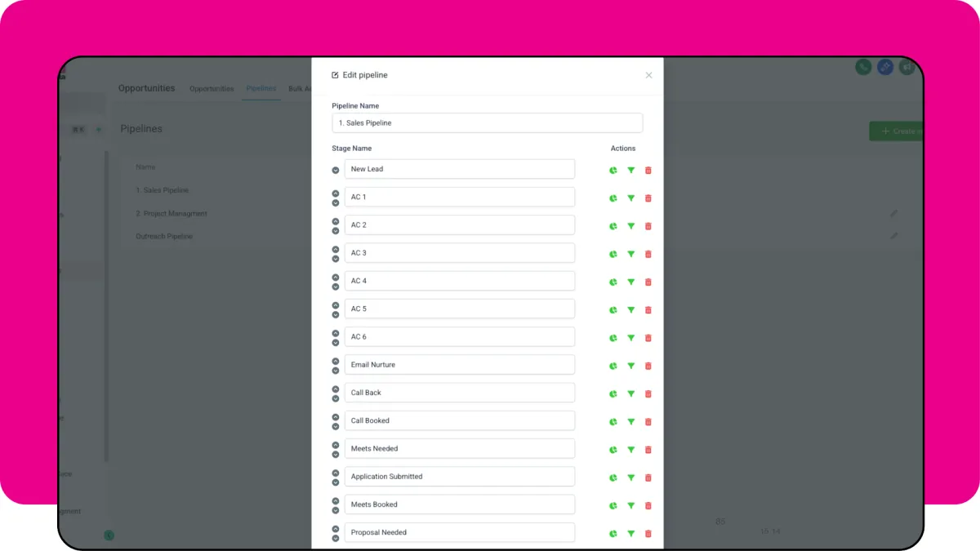
Task: Edit Outreach Pipeline with pencil icon
Action: click(893, 236)
